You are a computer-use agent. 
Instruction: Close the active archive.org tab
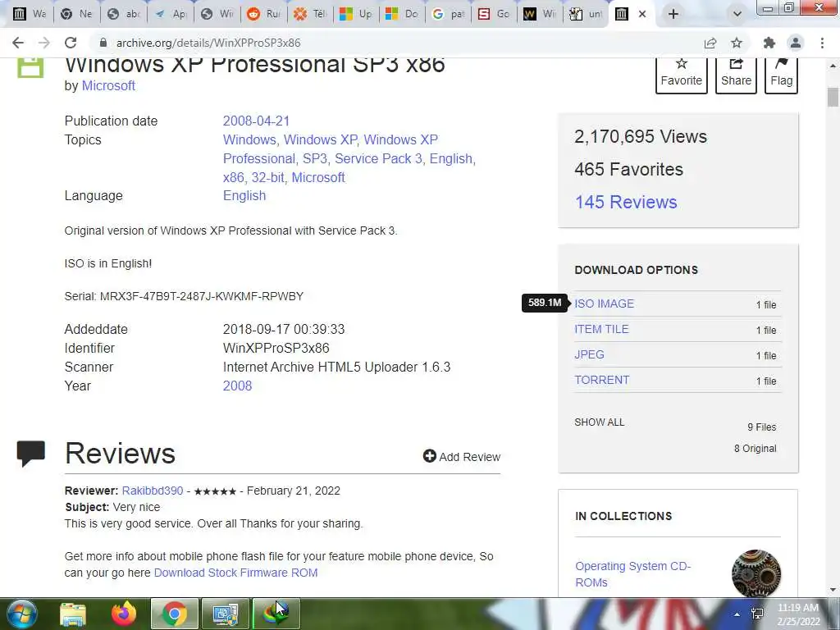642,14
